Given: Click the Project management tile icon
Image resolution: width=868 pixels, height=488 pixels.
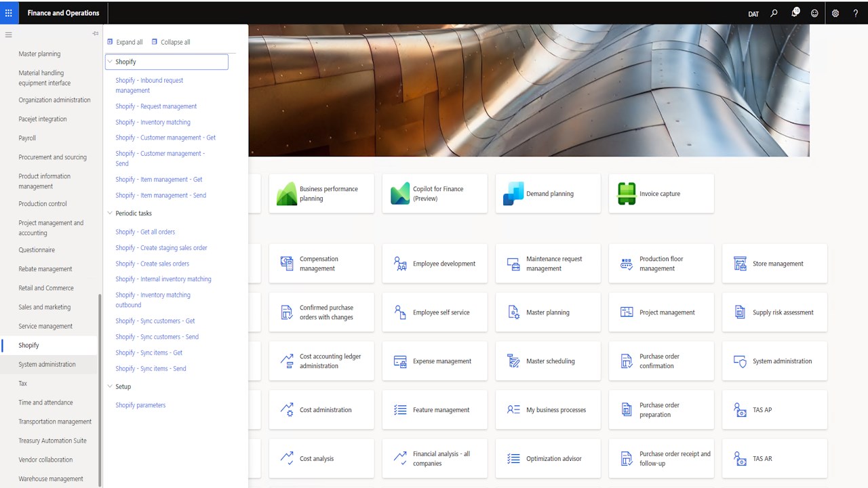Looking at the screenshot, I should [627, 312].
